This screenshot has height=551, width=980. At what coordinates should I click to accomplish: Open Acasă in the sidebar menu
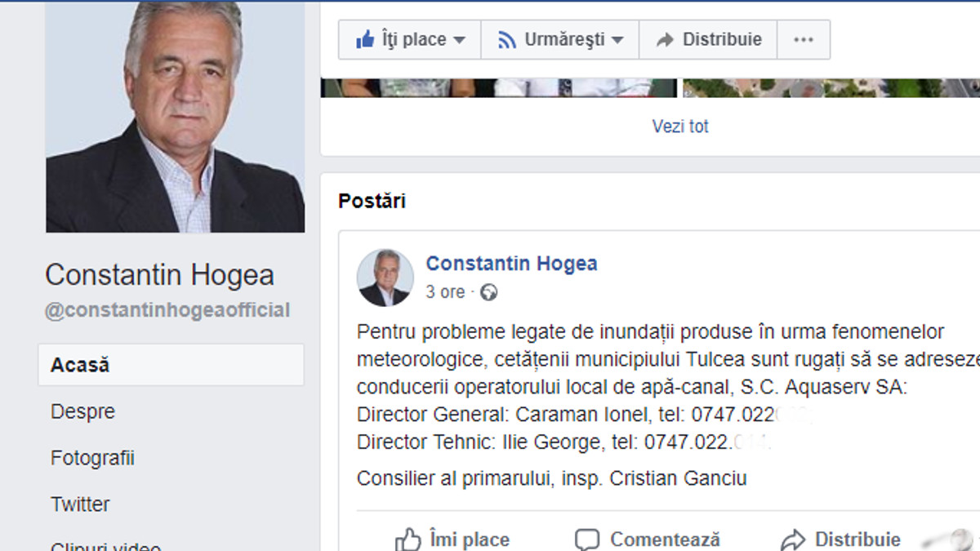80,365
